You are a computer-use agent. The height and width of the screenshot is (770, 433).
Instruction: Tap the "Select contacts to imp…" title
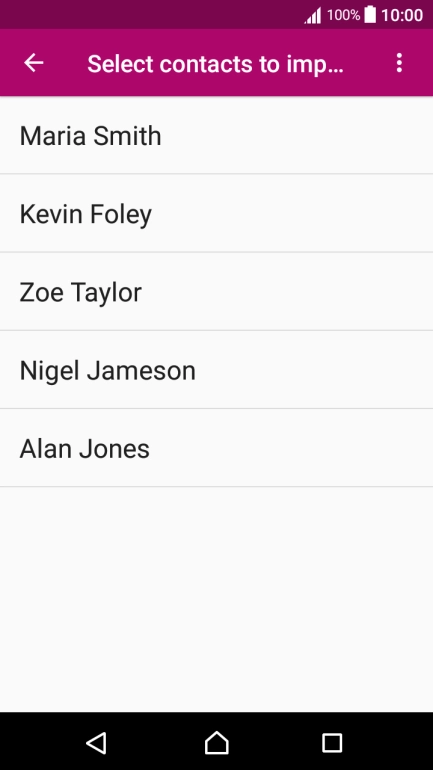pyautogui.click(x=215, y=64)
